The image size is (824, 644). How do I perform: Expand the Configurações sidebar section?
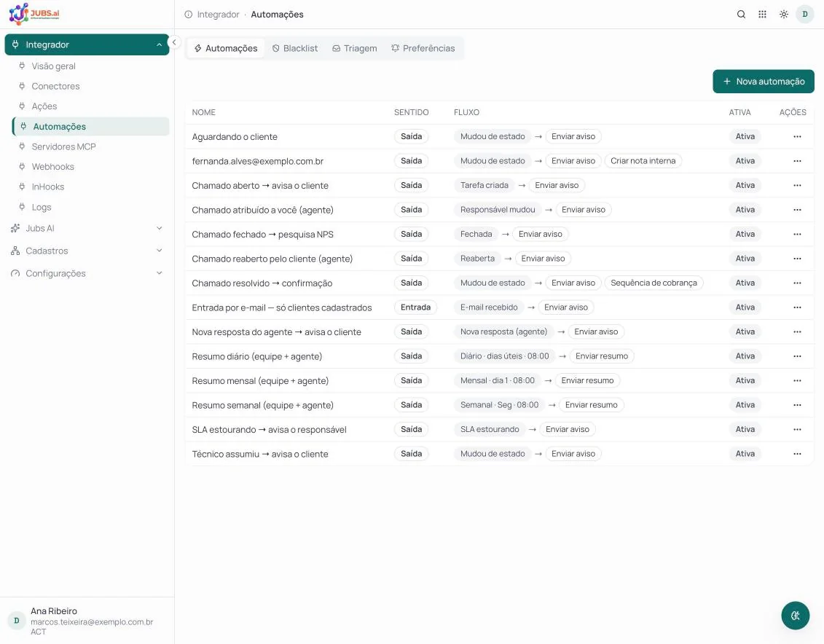[87, 274]
